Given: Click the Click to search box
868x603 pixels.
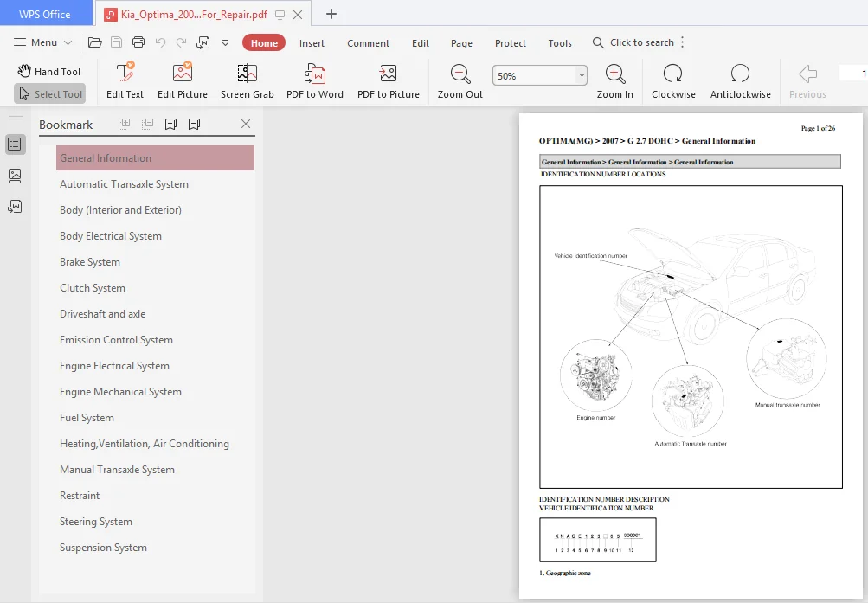Looking at the screenshot, I should tap(633, 42).
